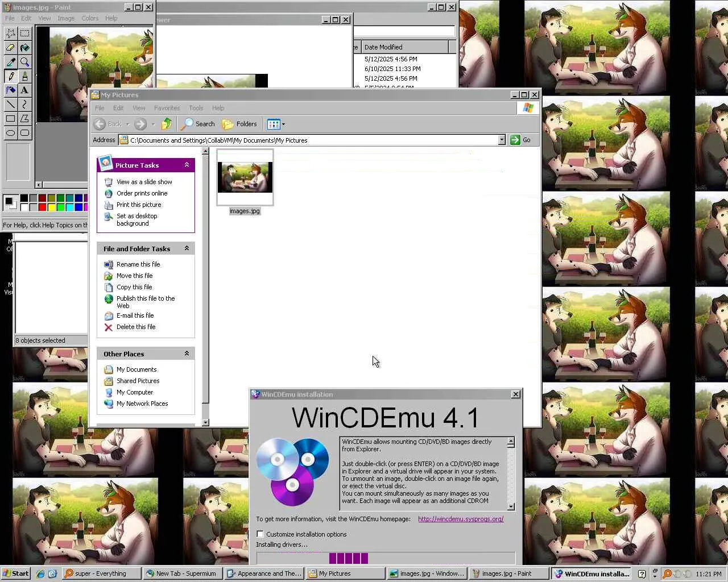Close the WinCDEmu installation dialog
This screenshot has width=728, height=582.
pos(515,394)
